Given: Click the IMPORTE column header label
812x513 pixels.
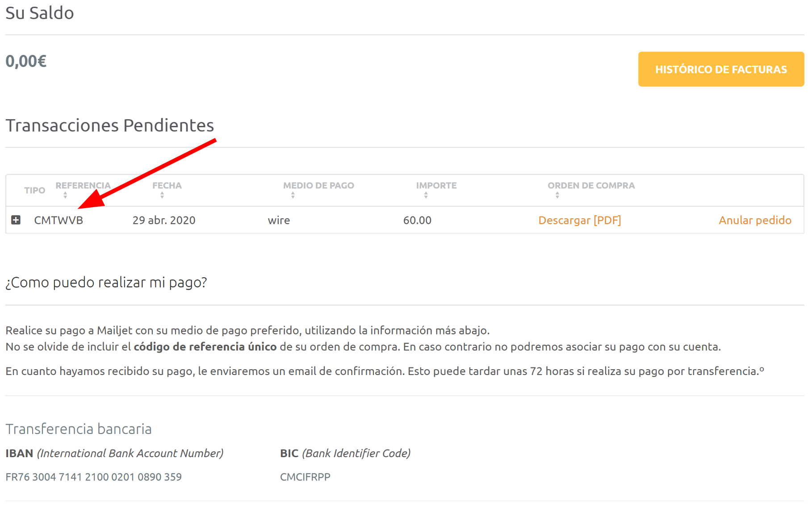Looking at the screenshot, I should point(436,185).
